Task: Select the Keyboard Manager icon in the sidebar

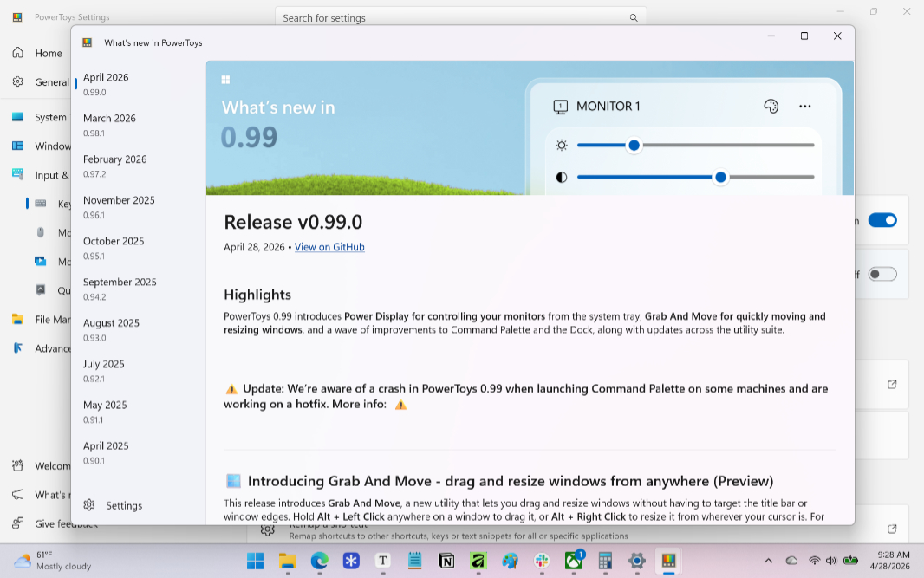Action: [41, 204]
